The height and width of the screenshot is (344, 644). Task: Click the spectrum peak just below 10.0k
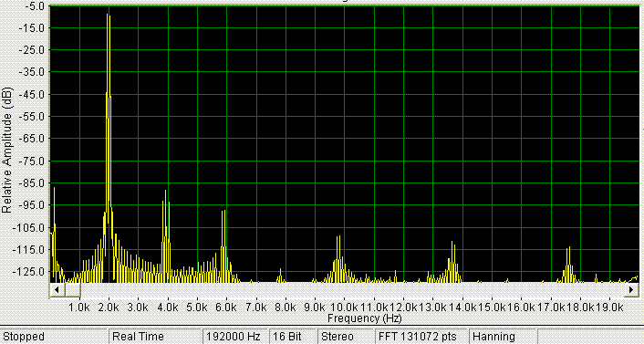tap(338, 236)
